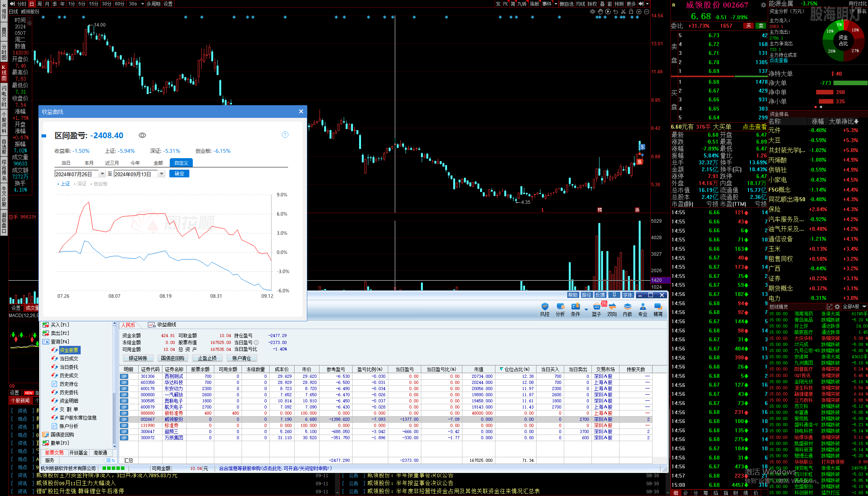Switch to 专业 professional mode
The image size is (868, 496).
click(x=643, y=309)
